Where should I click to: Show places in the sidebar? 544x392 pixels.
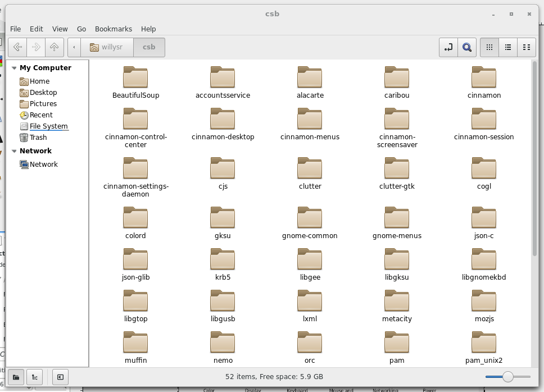click(16, 377)
